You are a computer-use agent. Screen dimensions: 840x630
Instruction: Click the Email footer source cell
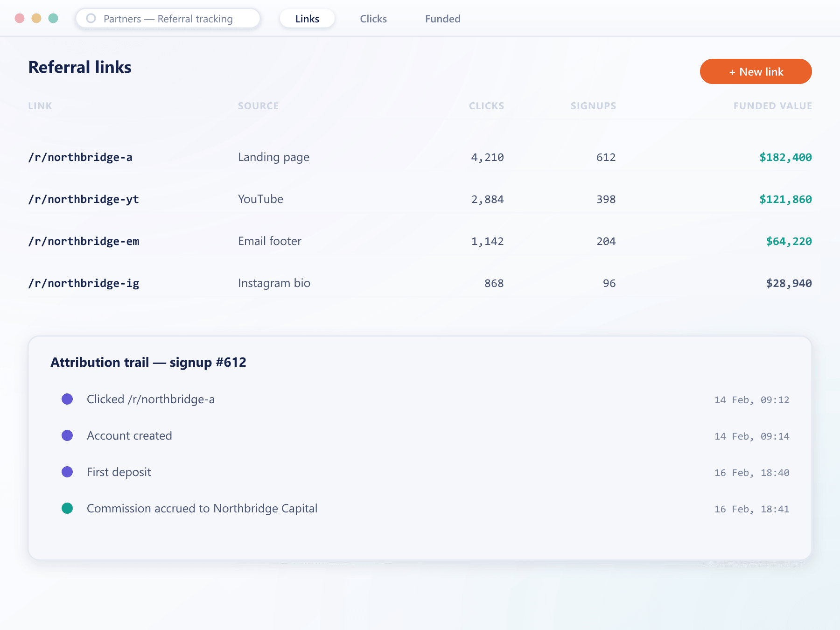click(x=270, y=241)
